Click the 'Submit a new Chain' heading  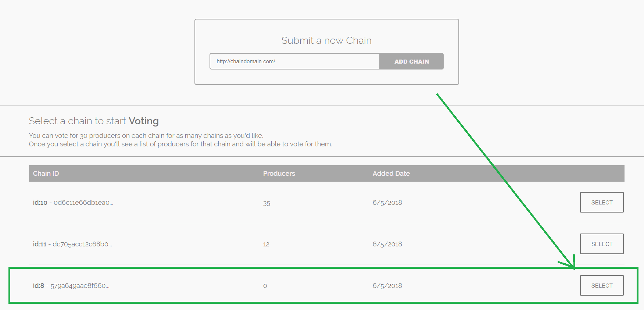coord(326,40)
